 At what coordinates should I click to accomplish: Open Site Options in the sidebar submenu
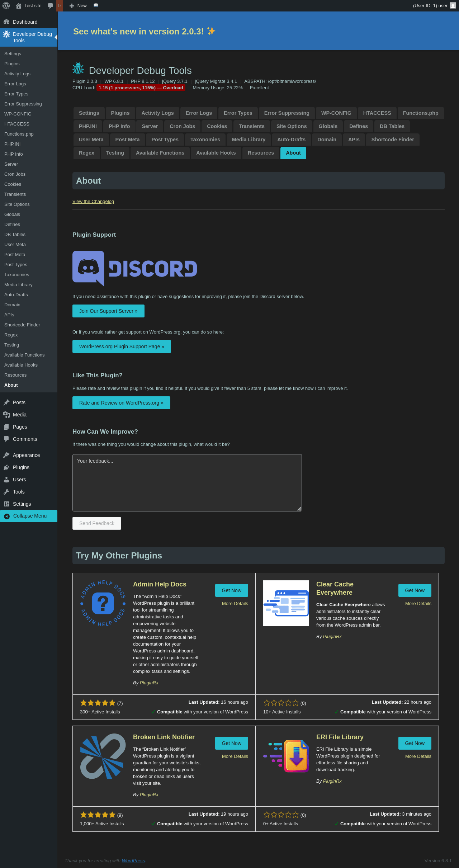click(x=29, y=204)
